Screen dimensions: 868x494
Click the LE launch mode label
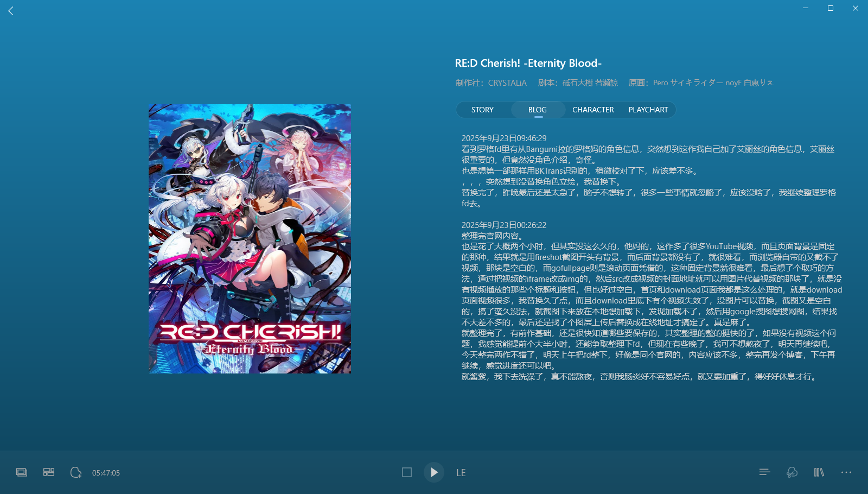coord(461,473)
